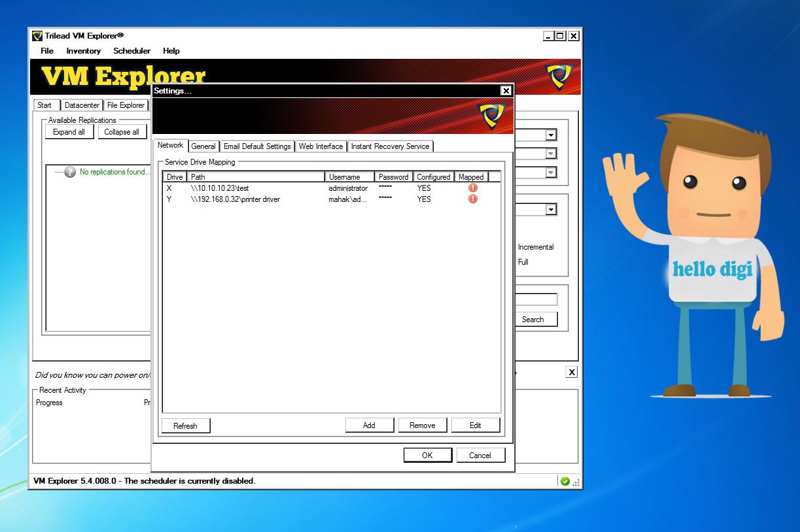
Task: Click drive letter X in the list
Action: (x=169, y=188)
